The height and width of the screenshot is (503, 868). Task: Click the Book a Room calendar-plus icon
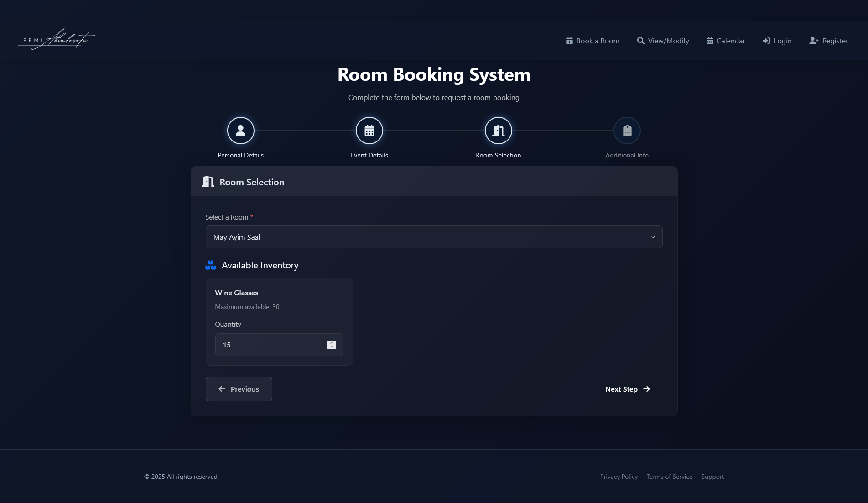tap(569, 41)
